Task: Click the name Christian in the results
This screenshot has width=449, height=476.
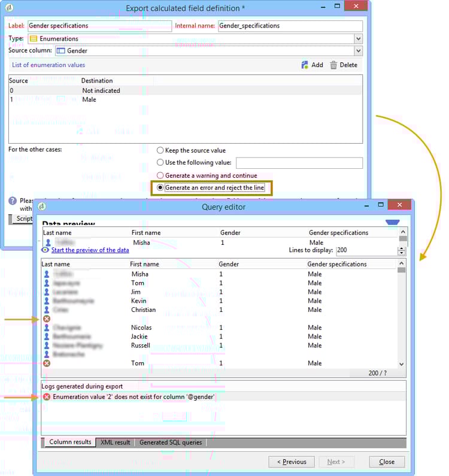Action: 143,310
